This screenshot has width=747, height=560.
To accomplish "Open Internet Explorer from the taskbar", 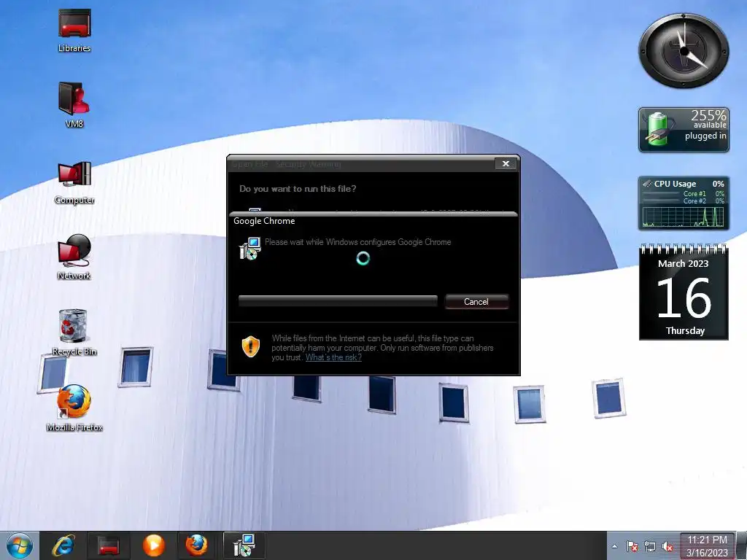I will (x=63, y=545).
